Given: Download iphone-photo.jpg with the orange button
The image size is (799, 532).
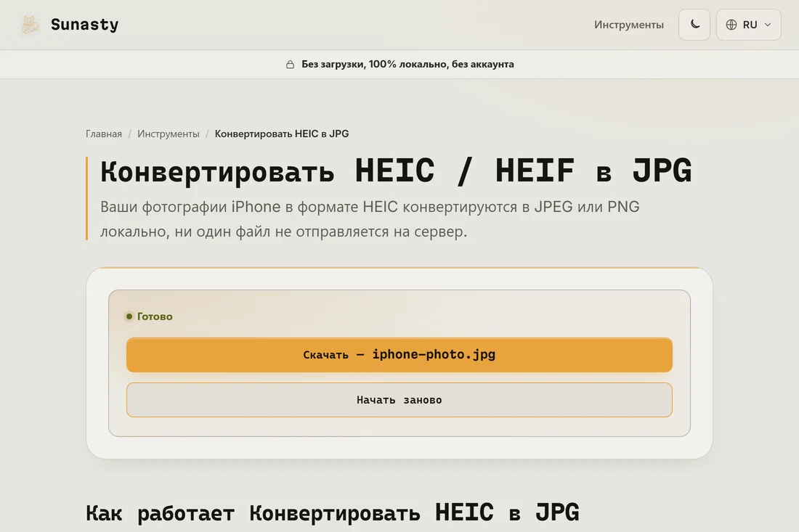Looking at the screenshot, I should (x=399, y=355).
